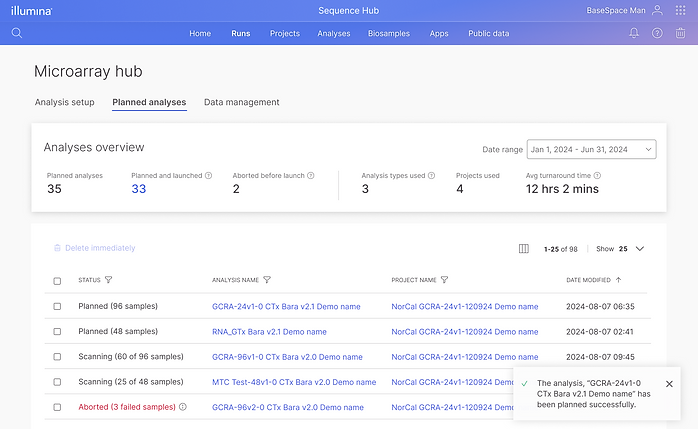Image resolution: width=698 pixels, height=429 pixels.
Task: Expand the Show 25 rows dropdown
Action: 639,249
